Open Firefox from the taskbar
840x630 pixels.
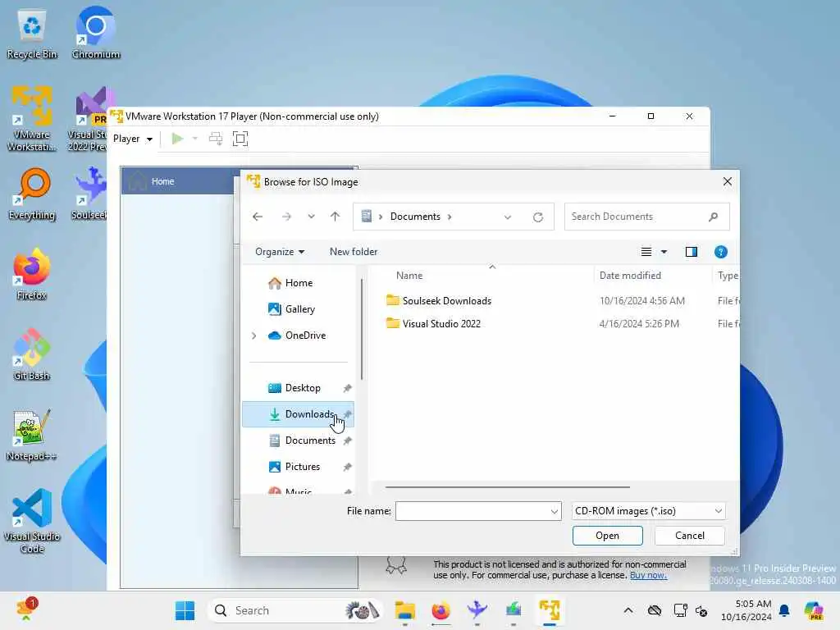pyautogui.click(x=441, y=610)
